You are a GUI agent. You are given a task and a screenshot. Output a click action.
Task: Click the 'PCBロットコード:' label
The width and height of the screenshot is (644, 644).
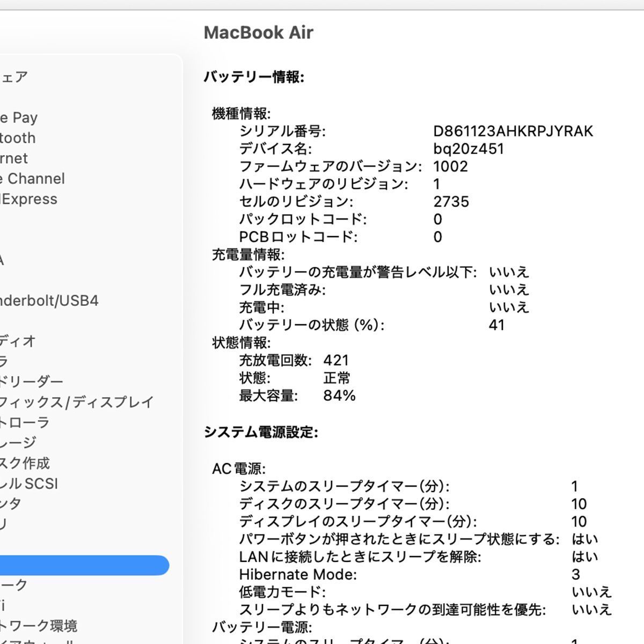tap(298, 237)
